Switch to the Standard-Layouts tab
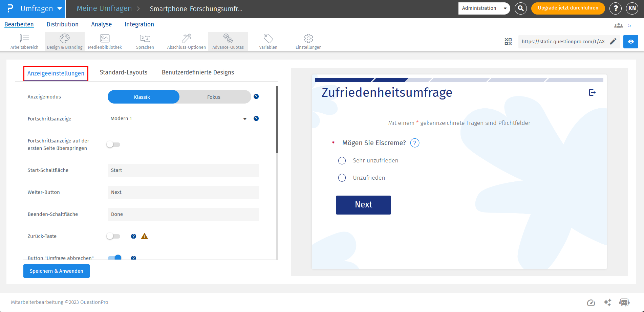Viewport: 644px width, 312px height. click(124, 72)
